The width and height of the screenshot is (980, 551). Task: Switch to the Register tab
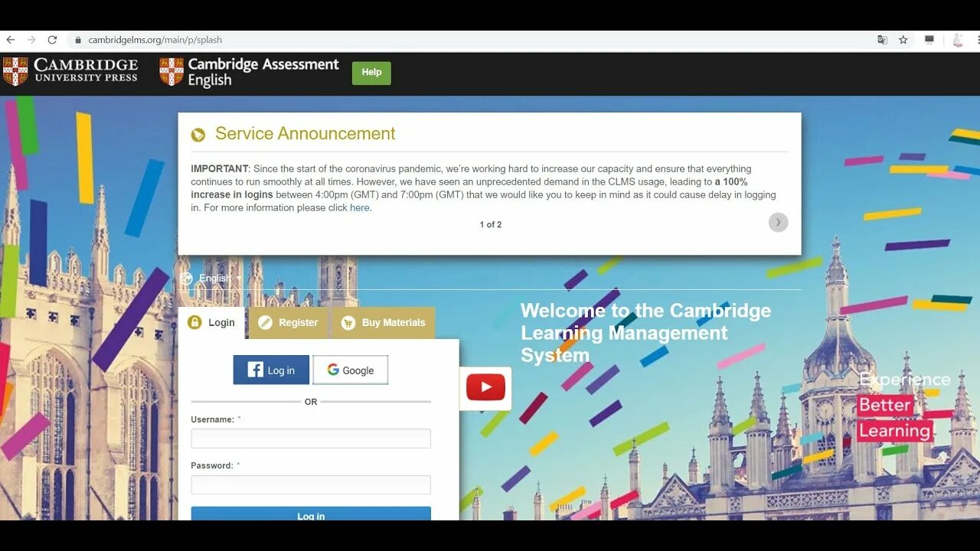click(288, 323)
